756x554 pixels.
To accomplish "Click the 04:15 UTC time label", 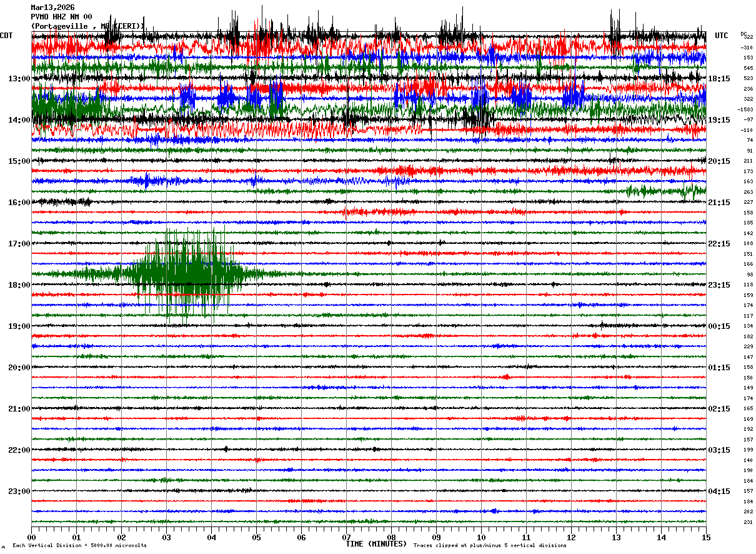I will click(719, 491).
